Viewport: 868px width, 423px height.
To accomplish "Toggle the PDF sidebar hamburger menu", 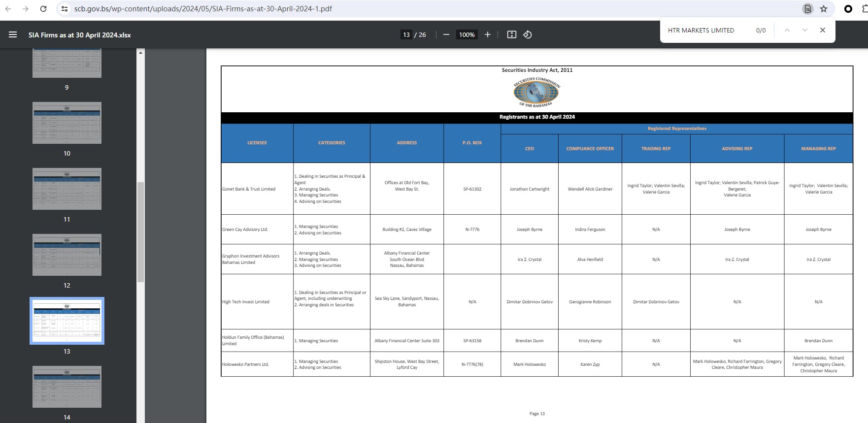I will point(13,34).
